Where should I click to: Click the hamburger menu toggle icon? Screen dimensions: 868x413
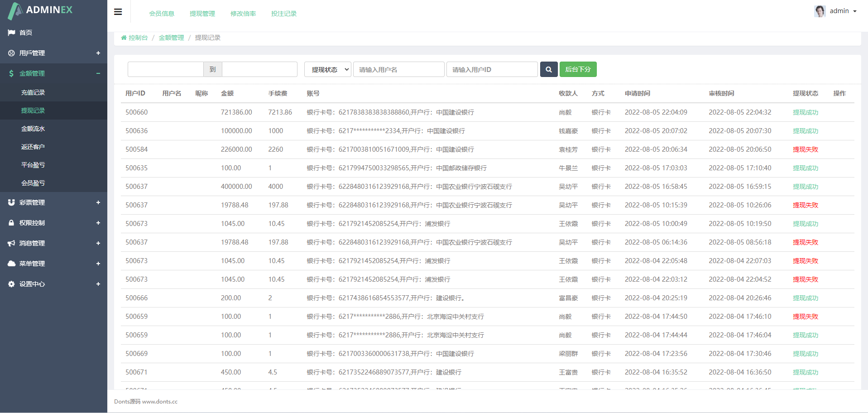point(118,12)
